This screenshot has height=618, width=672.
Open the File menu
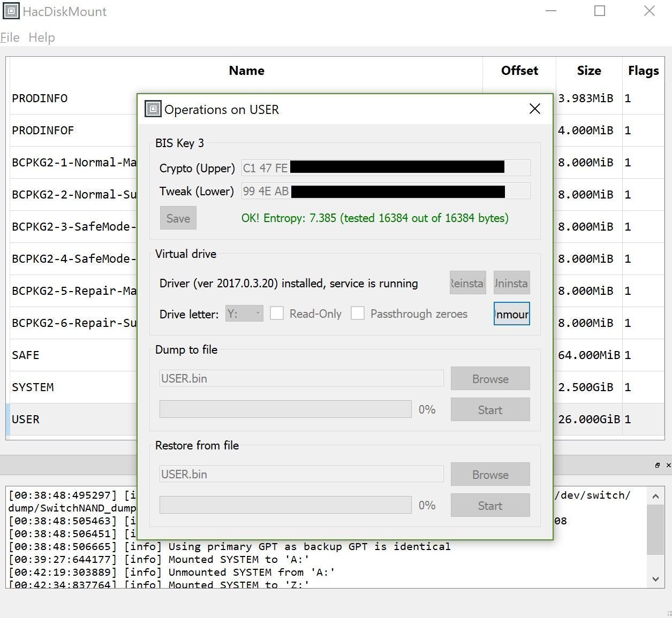coord(10,37)
